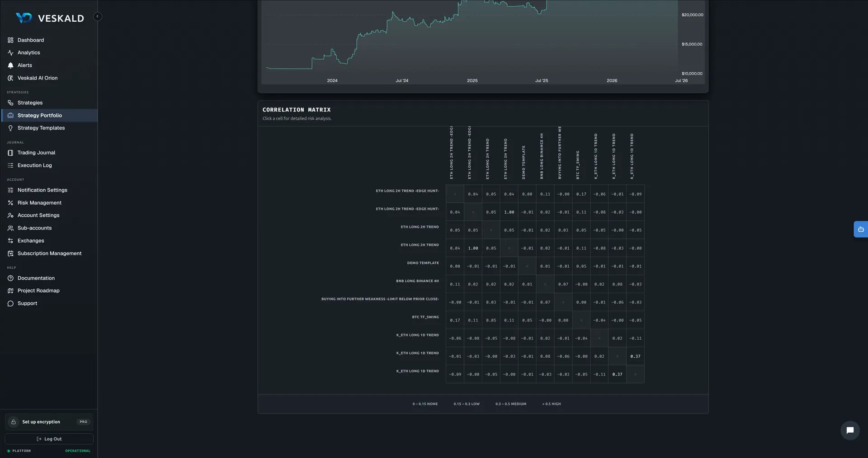
Task: Click the 0.17 cell in first ETH EDGE HUNT row
Action: [581, 194]
